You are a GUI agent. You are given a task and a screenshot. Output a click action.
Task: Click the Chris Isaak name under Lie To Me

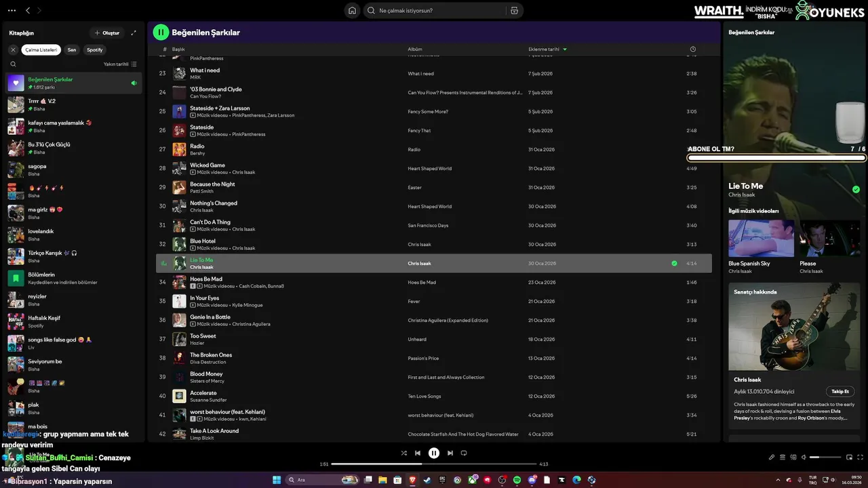(x=741, y=195)
